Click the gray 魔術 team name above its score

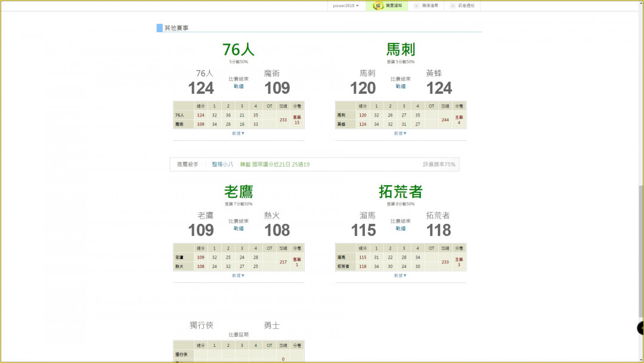pyautogui.click(x=272, y=73)
